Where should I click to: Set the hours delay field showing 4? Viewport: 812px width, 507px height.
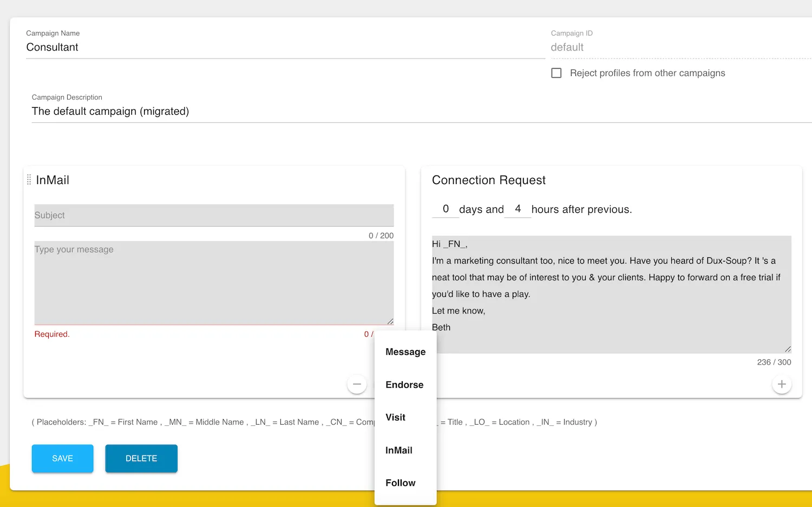pos(518,209)
